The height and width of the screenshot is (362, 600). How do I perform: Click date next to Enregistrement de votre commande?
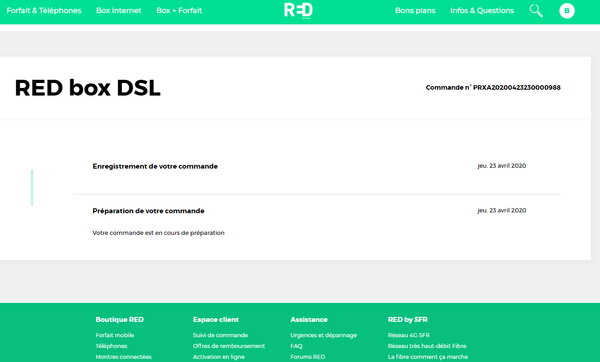pyautogui.click(x=502, y=166)
